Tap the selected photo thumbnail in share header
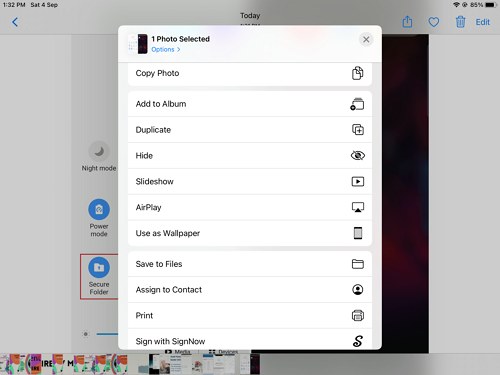The height and width of the screenshot is (375, 500). 138,44
